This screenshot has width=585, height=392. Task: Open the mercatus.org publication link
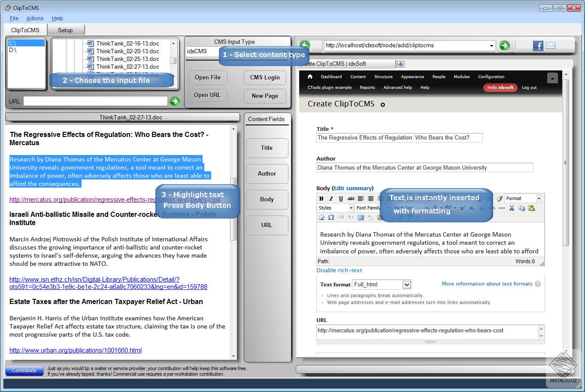(x=115, y=200)
